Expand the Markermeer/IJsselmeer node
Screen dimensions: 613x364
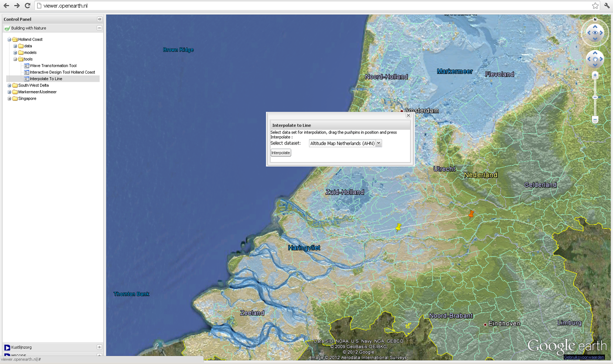point(9,92)
